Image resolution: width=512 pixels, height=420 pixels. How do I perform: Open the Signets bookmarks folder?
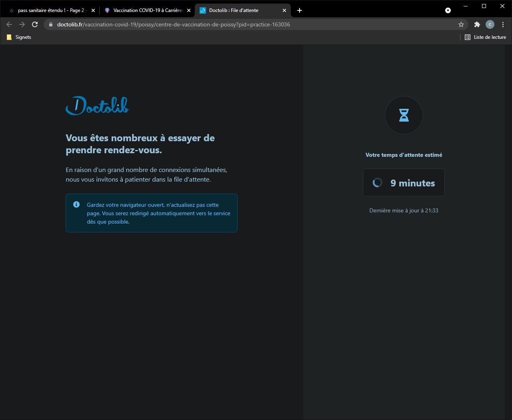point(19,37)
